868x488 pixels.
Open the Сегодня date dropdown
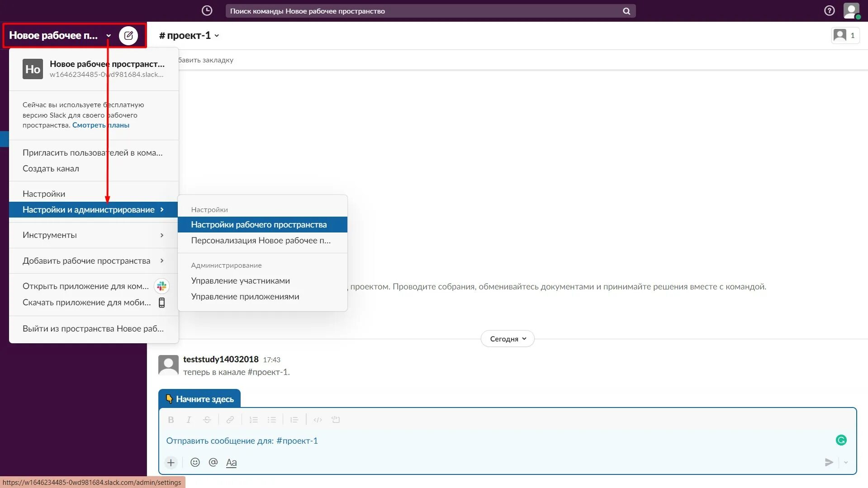pos(508,339)
